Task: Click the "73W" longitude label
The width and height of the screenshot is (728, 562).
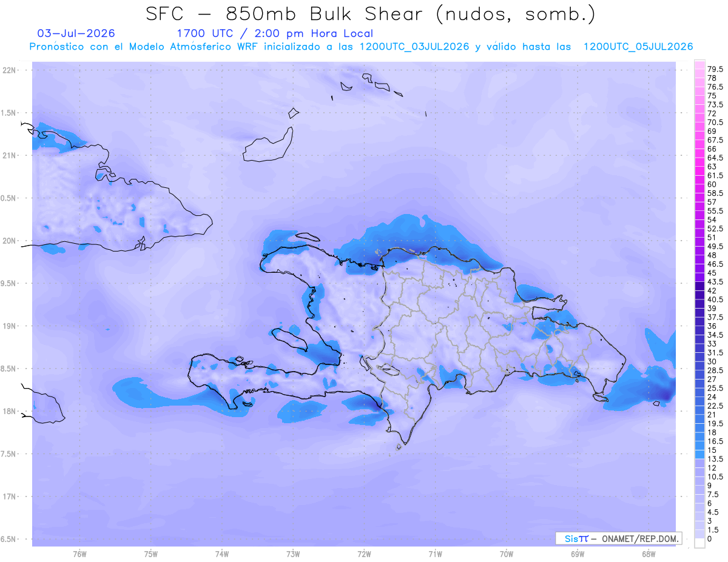Action: (x=293, y=554)
